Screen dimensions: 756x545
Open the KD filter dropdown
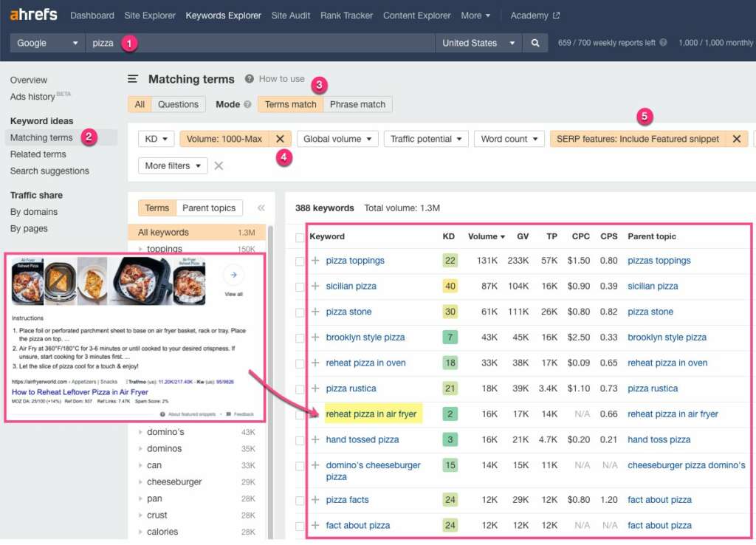pos(157,139)
